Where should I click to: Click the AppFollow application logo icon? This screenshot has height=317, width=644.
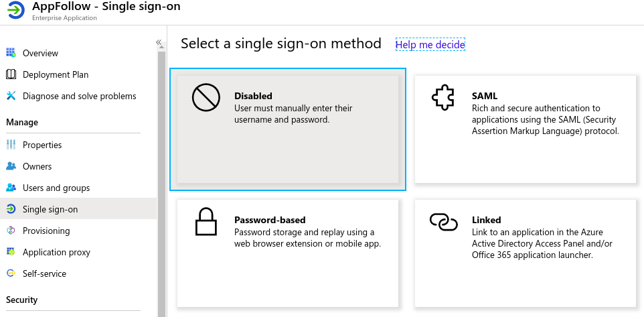(x=16, y=11)
